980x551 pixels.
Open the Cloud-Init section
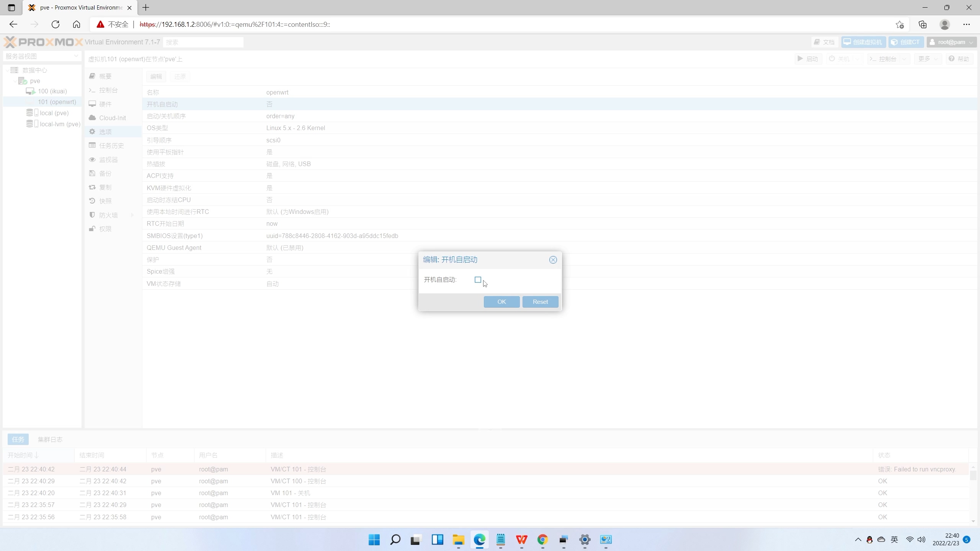[x=112, y=118]
